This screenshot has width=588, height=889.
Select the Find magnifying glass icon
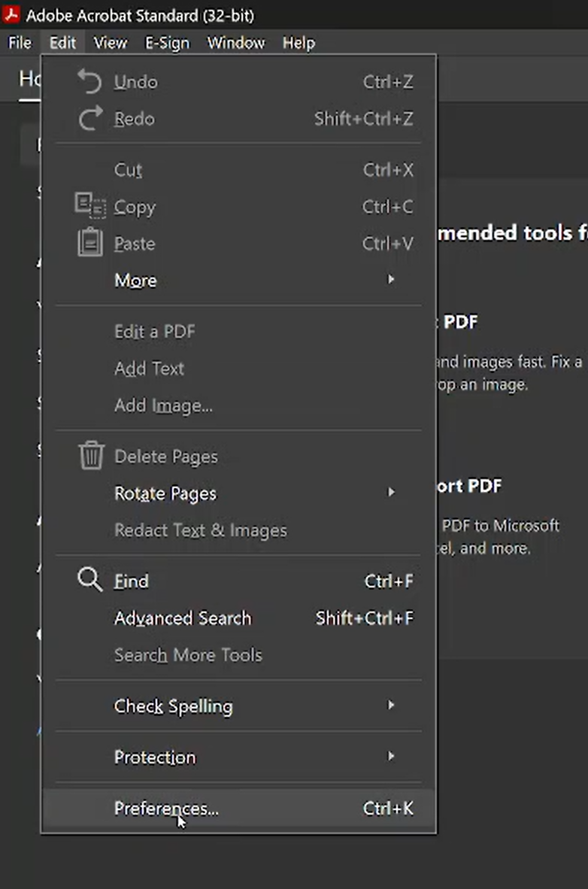pos(89,580)
